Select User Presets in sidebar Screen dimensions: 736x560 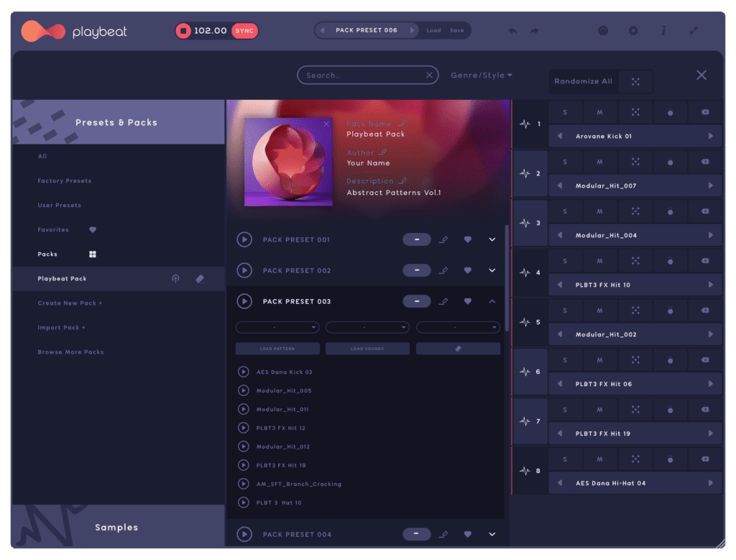tap(59, 205)
